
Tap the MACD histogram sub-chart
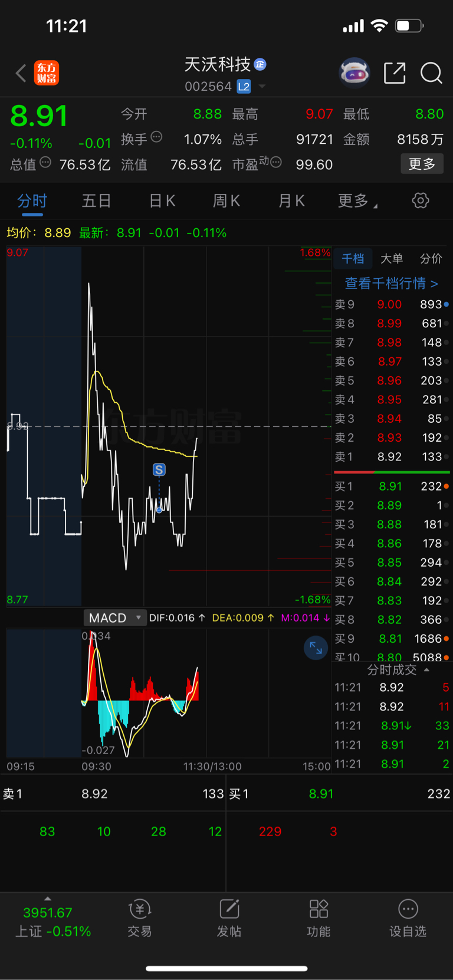169,693
